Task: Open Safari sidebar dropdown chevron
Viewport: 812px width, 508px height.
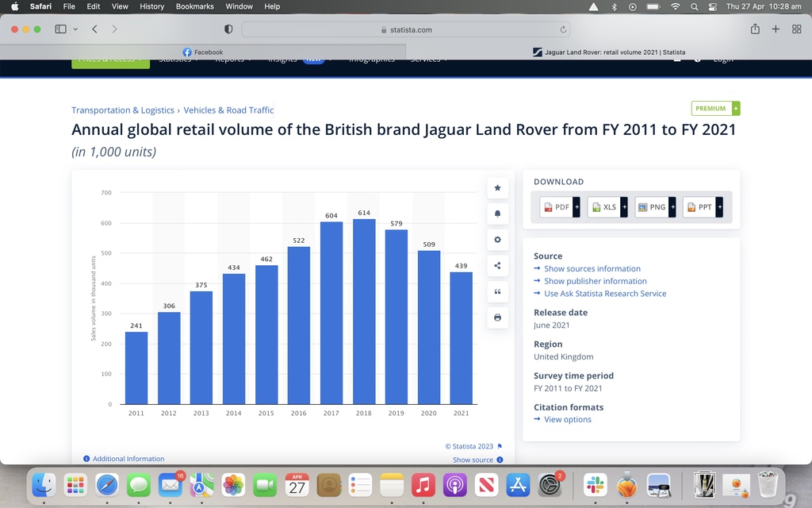Action: (x=75, y=29)
